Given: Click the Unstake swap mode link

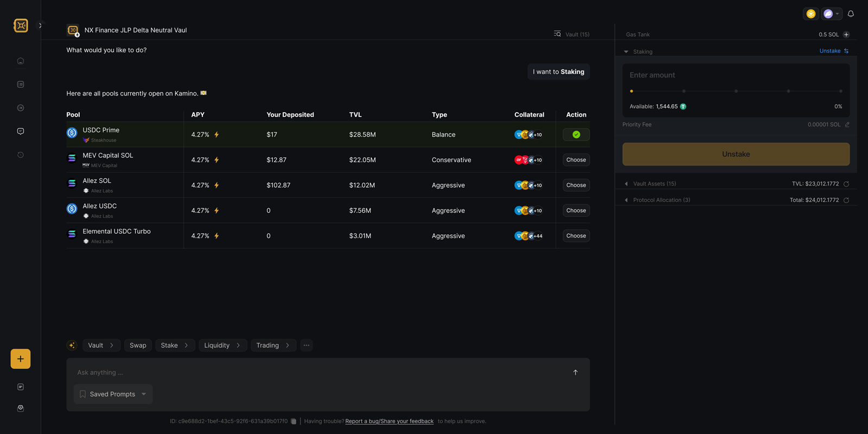Looking at the screenshot, I should point(834,51).
